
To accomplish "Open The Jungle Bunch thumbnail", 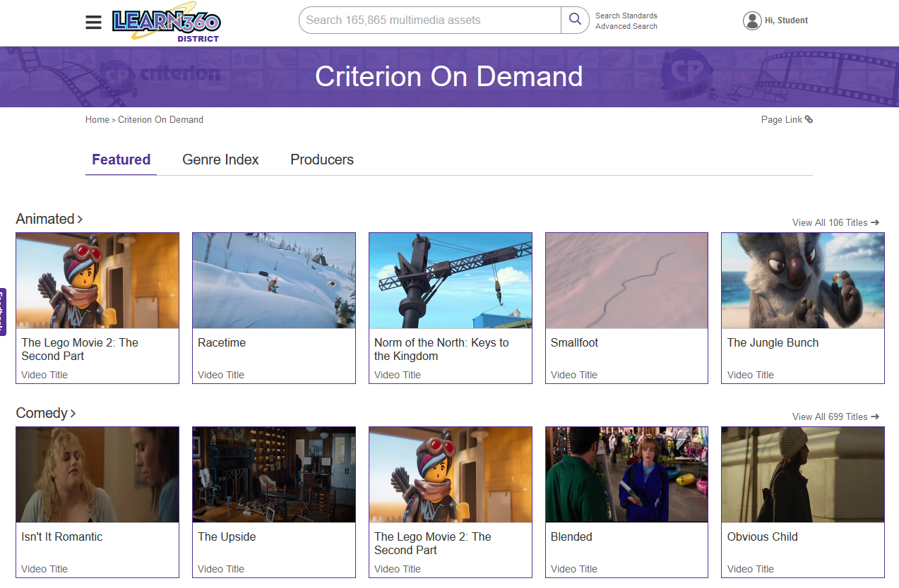I will coord(803,280).
